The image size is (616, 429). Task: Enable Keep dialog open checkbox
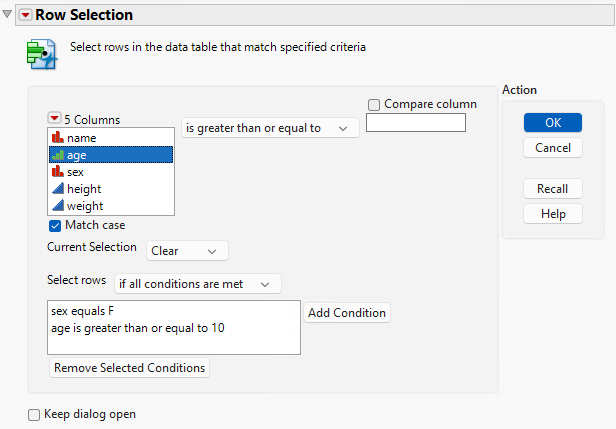[x=34, y=414]
